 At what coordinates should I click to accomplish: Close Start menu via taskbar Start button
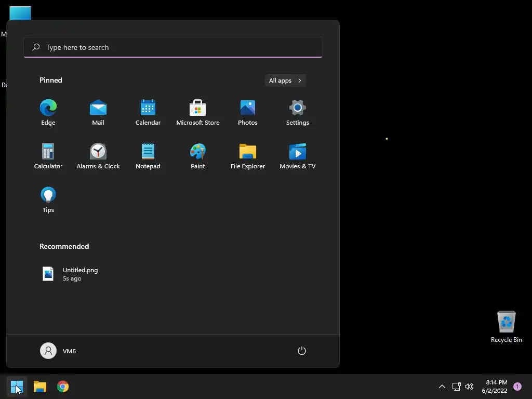tap(17, 387)
